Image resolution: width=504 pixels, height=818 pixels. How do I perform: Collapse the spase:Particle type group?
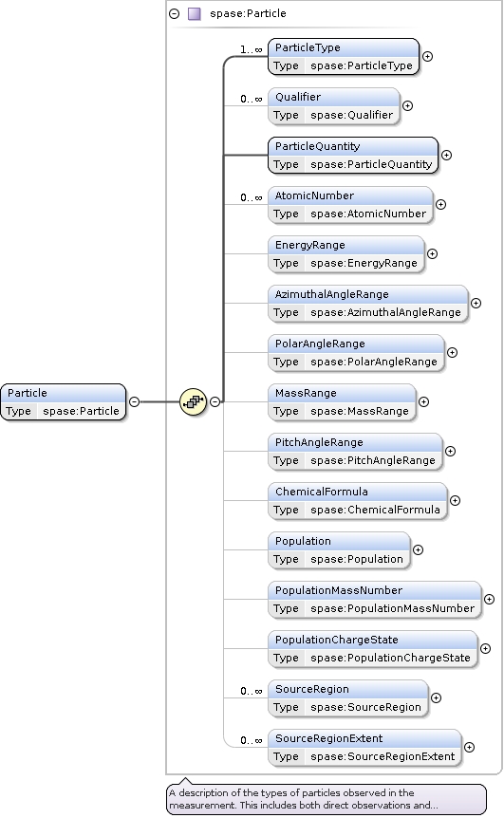(x=175, y=13)
